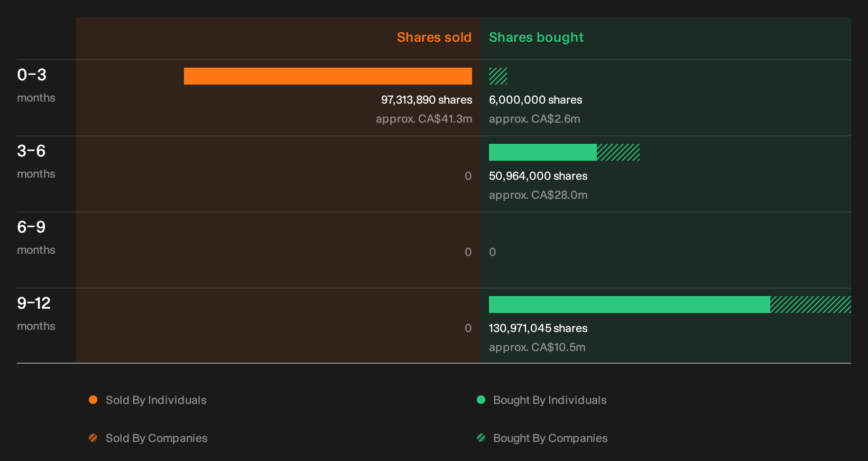
Task: Select the Sold By Companies legend label
Action: point(156,438)
